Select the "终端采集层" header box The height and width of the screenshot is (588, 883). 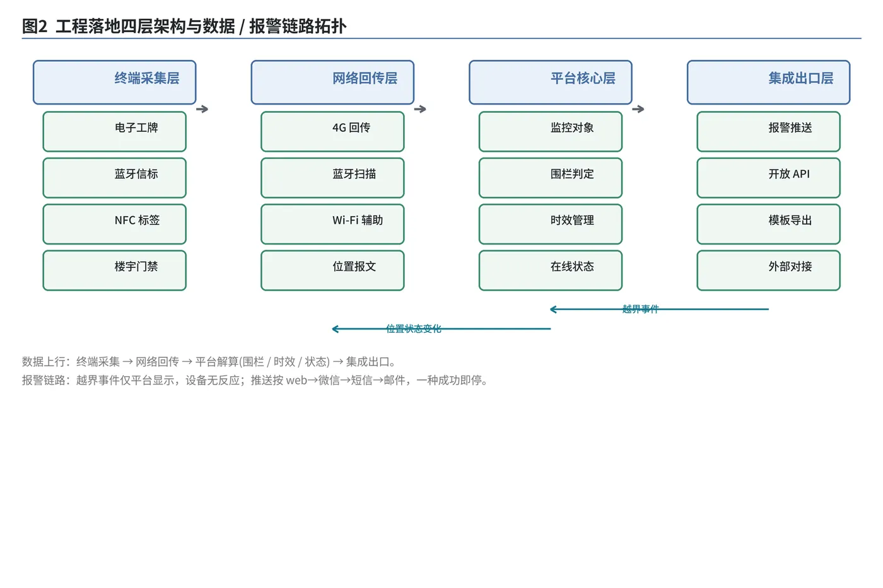pos(115,83)
